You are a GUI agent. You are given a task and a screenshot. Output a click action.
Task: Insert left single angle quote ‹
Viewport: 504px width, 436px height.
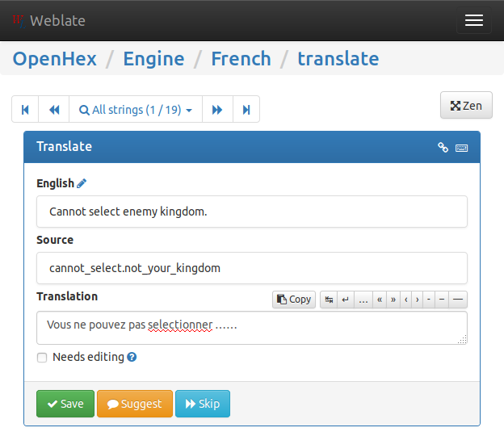pos(406,300)
